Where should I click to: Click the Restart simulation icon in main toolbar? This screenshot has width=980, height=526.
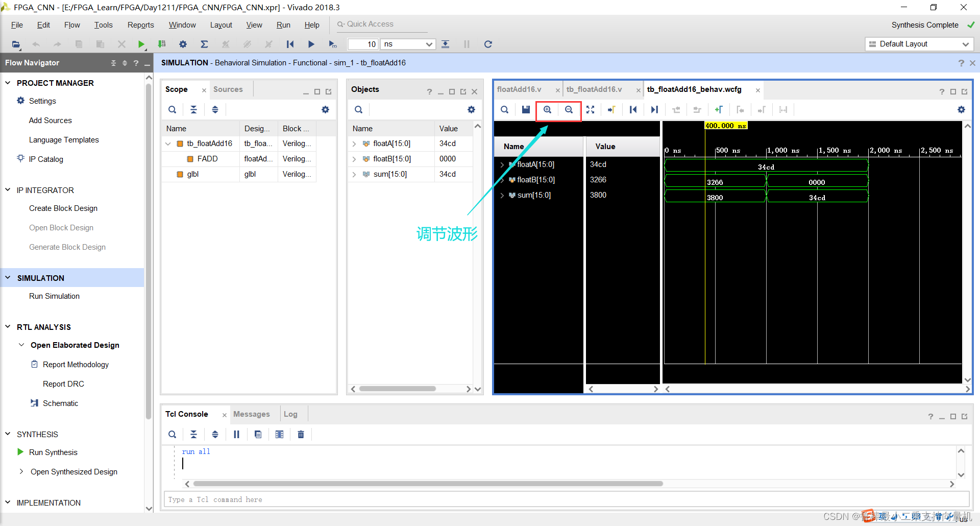coord(290,44)
